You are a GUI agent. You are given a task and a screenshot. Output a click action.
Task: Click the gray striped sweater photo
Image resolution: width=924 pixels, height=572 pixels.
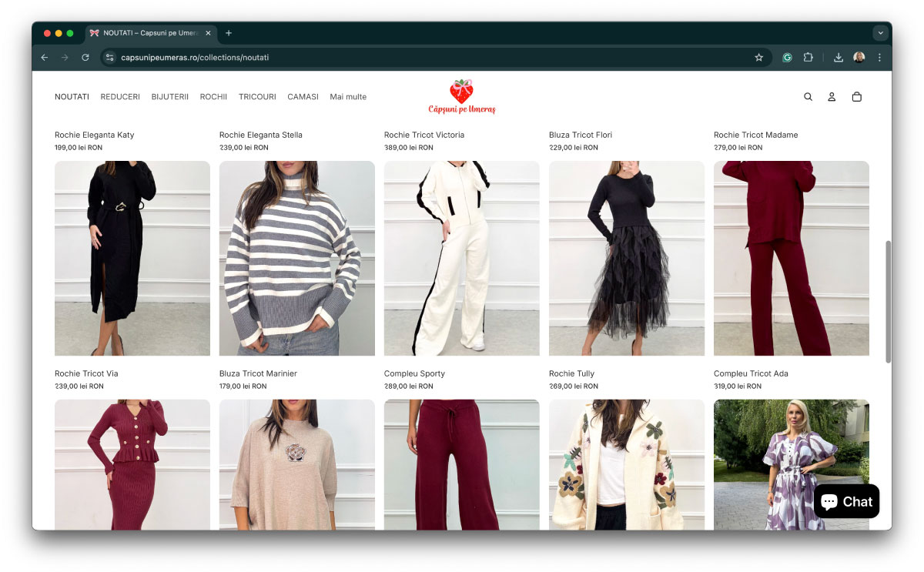coord(297,258)
